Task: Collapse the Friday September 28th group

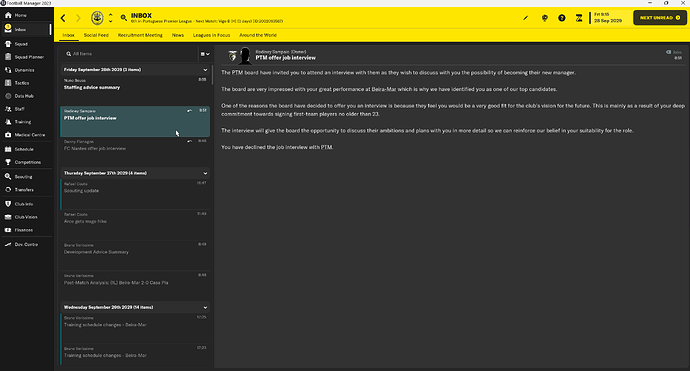Action: point(205,70)
